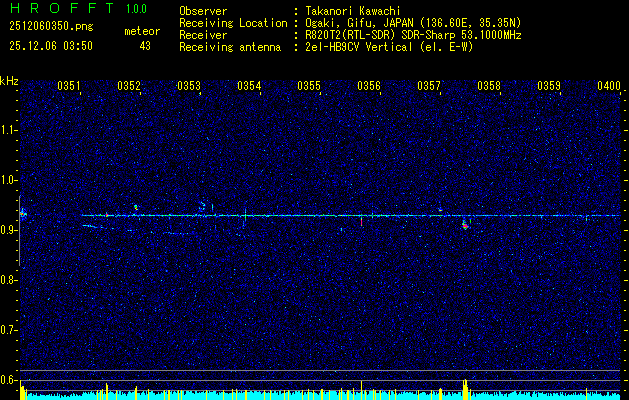Click the bright red meteor echo near 0357

(x=465, y=226)
